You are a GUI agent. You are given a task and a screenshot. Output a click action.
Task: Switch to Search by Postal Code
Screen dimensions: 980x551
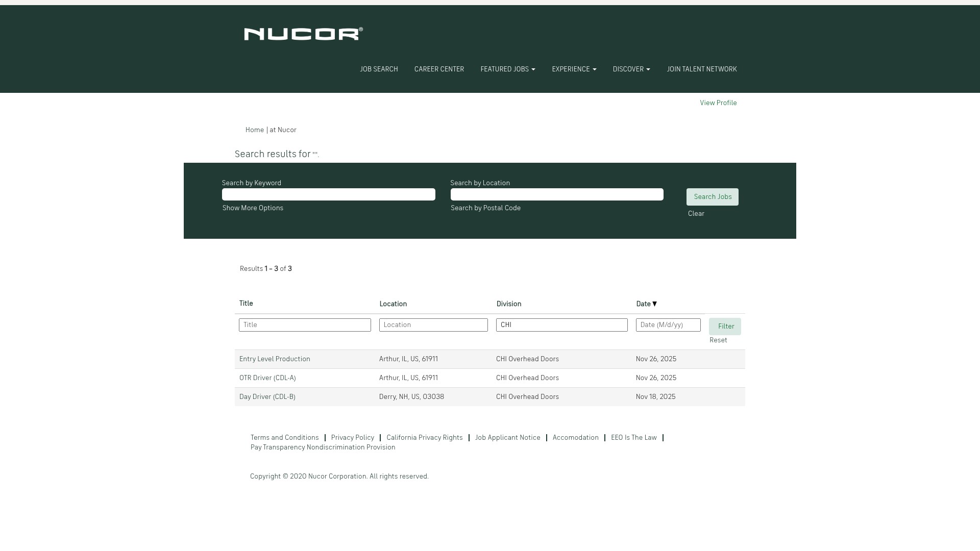pos(485,208)
